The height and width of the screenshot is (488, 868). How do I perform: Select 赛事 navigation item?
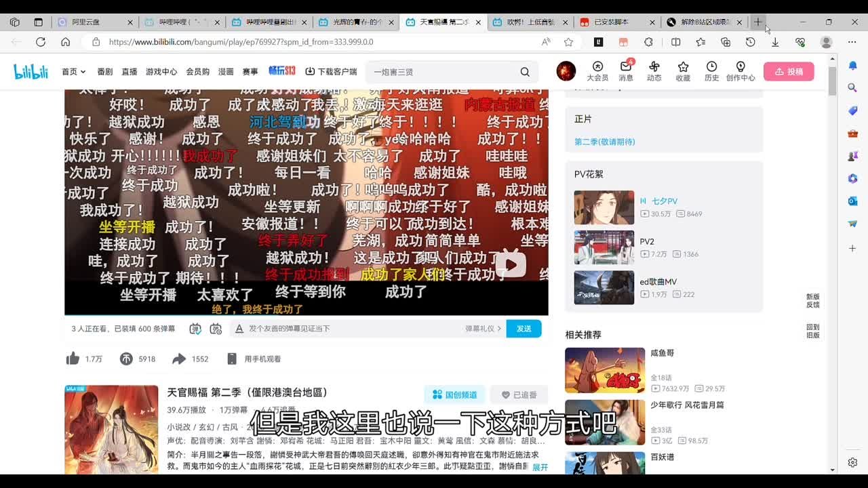coord(250,72)
